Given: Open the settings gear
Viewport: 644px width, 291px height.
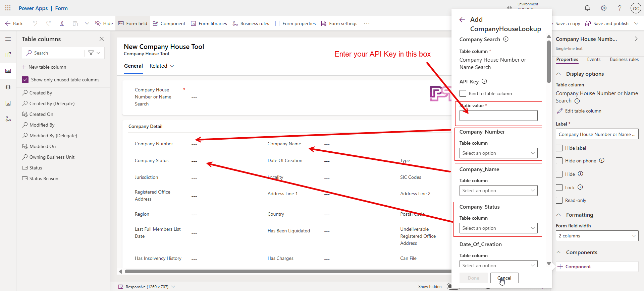Looking at the screenshot, I should [x=604, y=8].
